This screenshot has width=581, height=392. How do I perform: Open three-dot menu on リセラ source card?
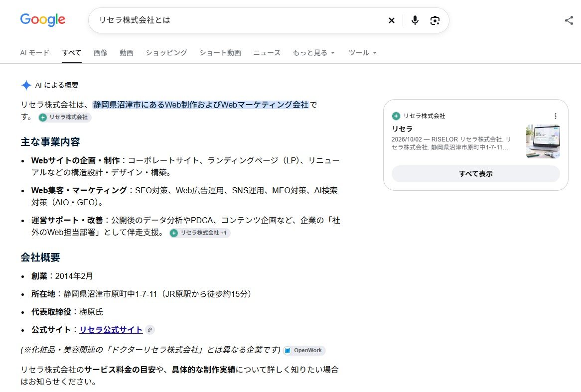pos(555,116)
